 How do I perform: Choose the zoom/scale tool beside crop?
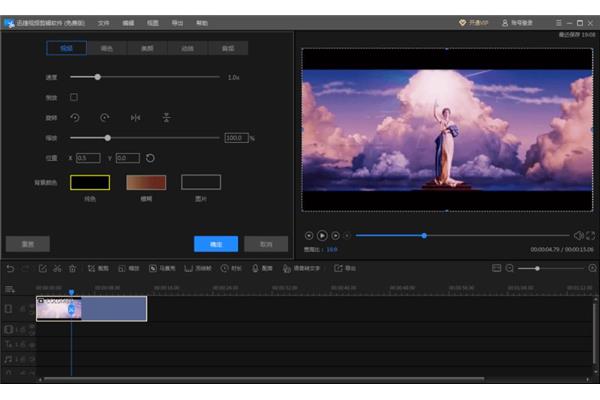point(129,269)
